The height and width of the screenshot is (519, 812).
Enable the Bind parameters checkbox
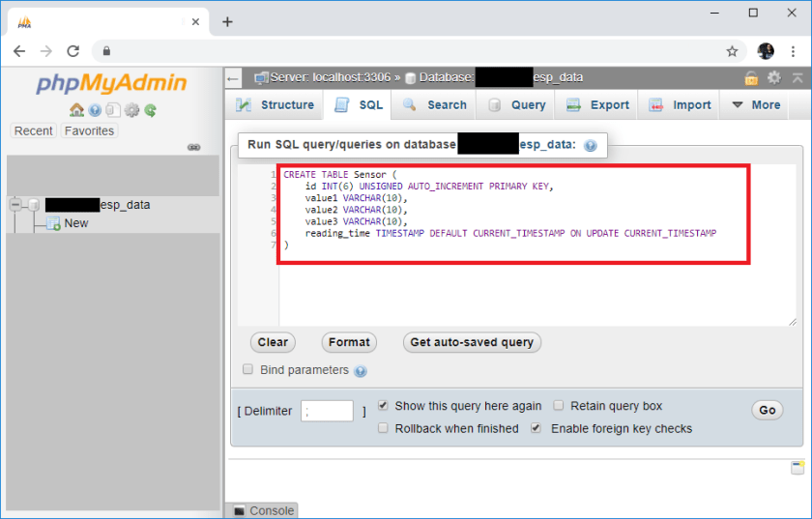click(248, 369)
